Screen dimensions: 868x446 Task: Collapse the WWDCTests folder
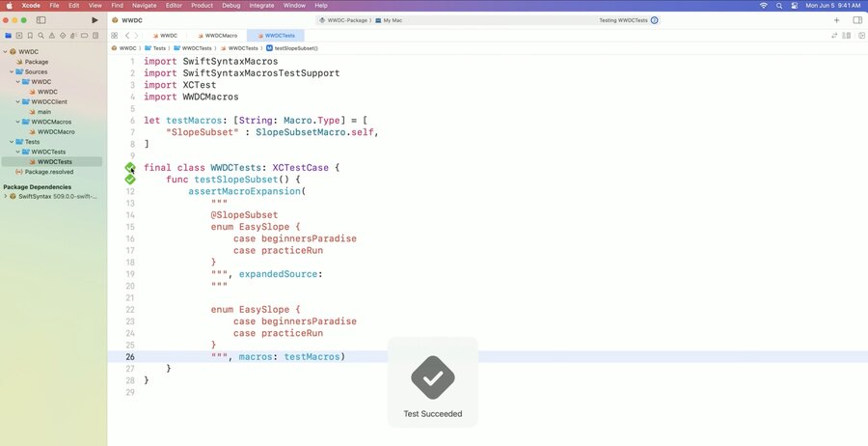pyautogui.click(x=17, y=152)
